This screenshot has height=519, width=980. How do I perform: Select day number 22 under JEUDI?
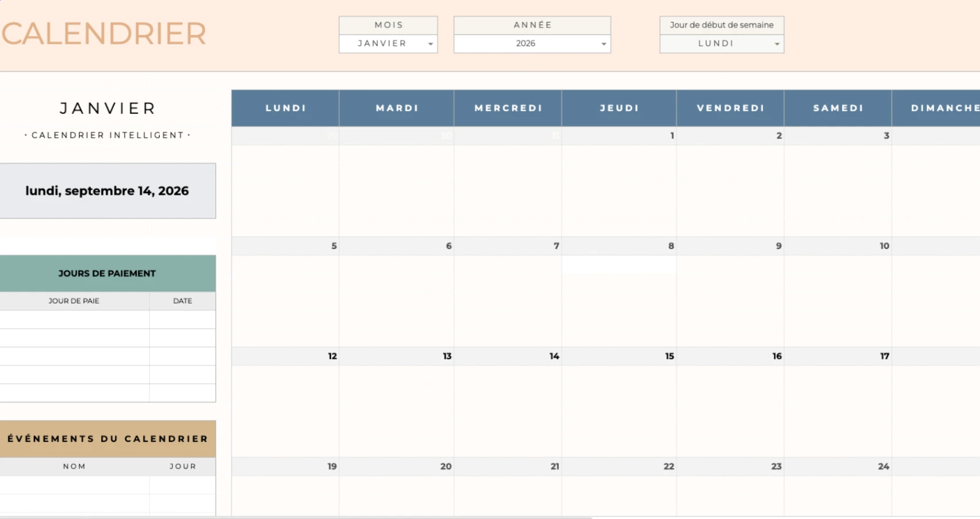pyautogui.click(x=619, y=467)
